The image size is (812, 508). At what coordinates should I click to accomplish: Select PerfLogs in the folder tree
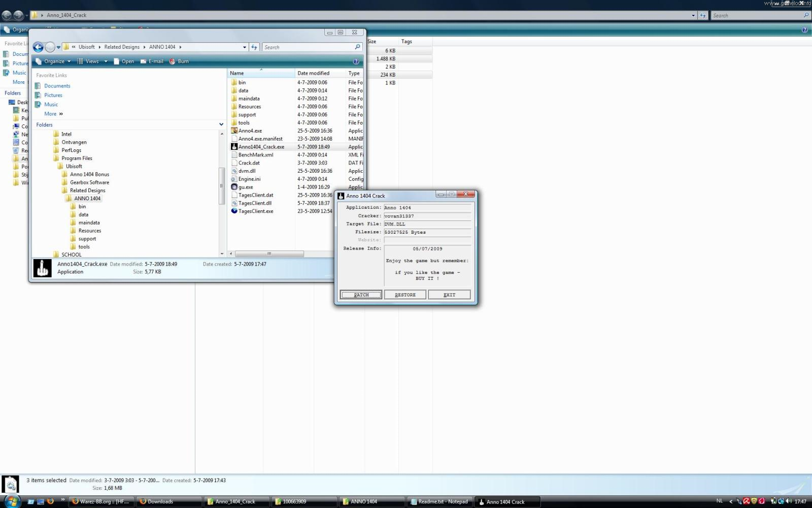click(x=67, y=150)
